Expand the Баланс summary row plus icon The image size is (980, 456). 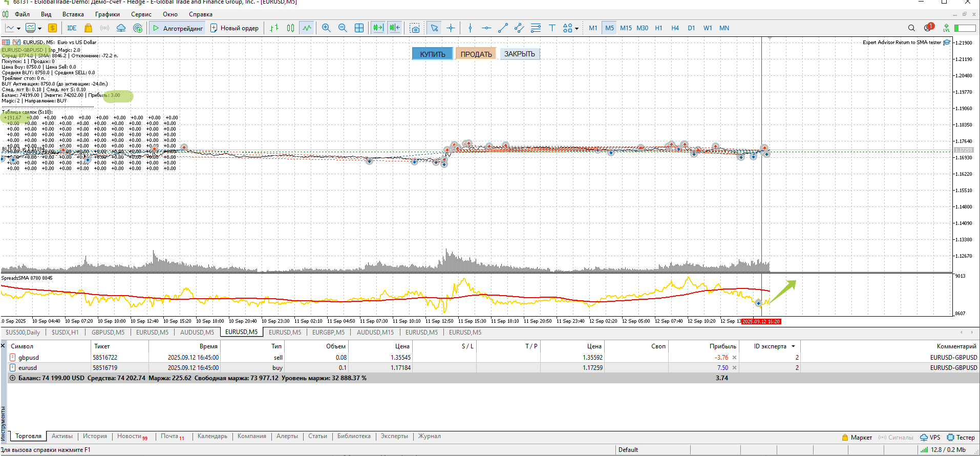click(x=12, y=378)
